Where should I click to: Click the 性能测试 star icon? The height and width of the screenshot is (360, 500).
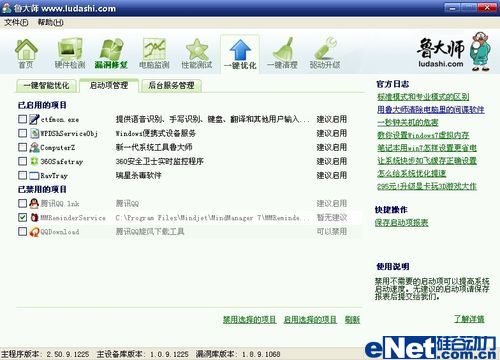197,49
